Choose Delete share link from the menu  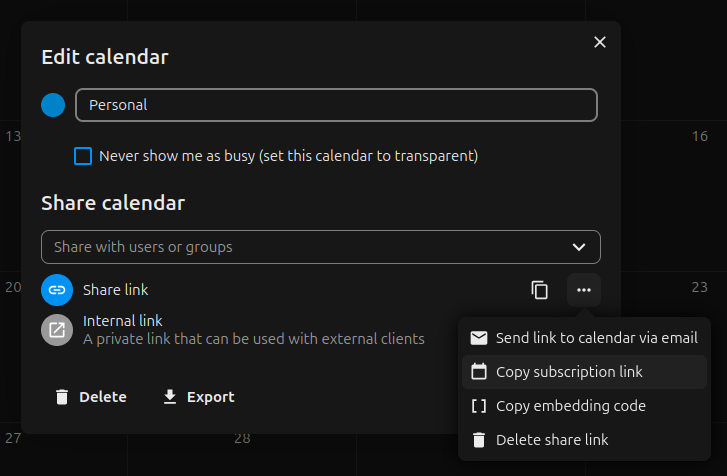[x=552, y=440]
